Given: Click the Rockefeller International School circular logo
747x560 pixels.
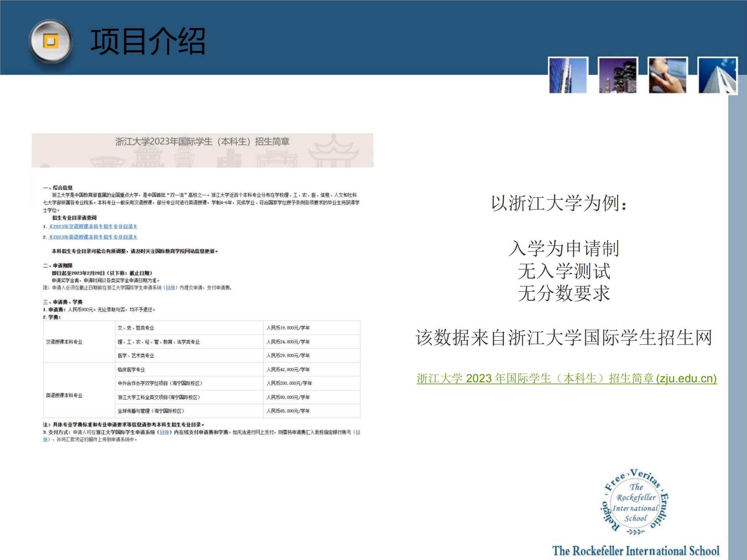Looking at the screenshot, I should point(635,503).
